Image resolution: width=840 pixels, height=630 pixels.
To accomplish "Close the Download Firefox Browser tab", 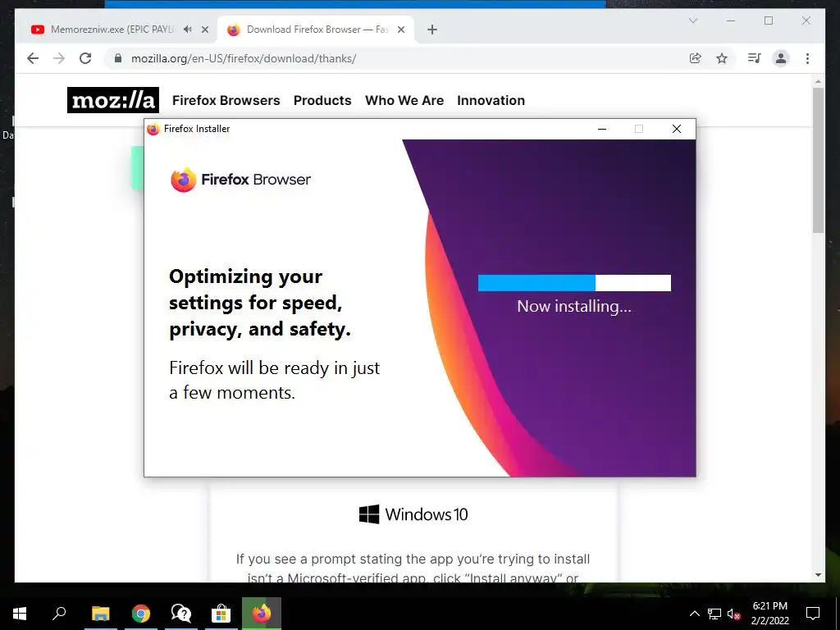I will (x=400, y=30).
